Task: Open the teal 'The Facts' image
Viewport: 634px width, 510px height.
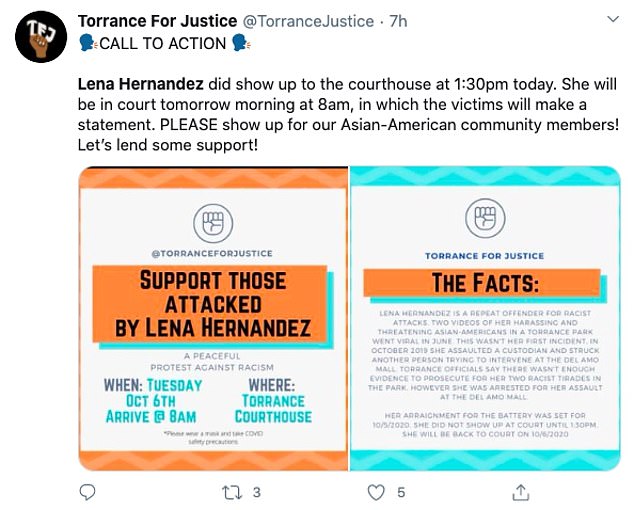Action: click(485, 318)
